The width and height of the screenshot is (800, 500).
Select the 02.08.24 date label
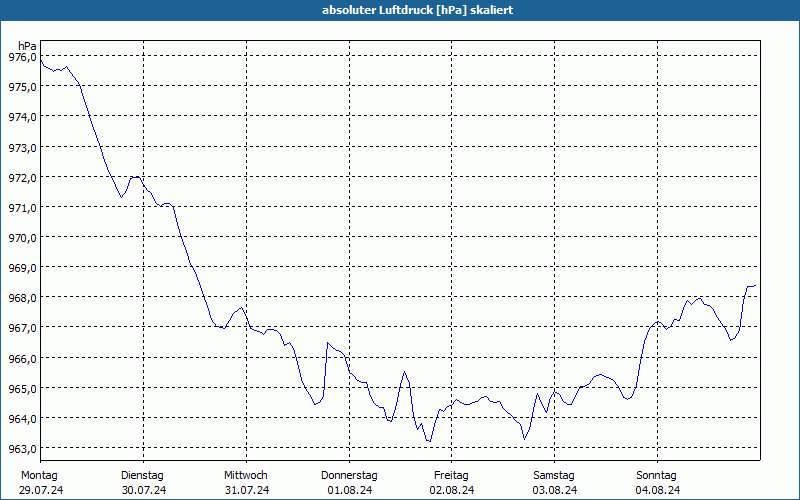(x=452, y=490)
